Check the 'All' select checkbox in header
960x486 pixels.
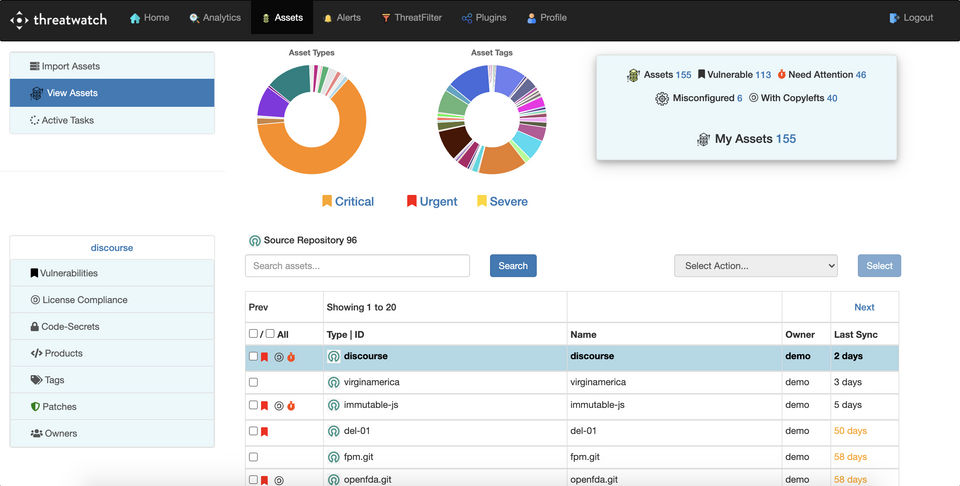[270, 334]
